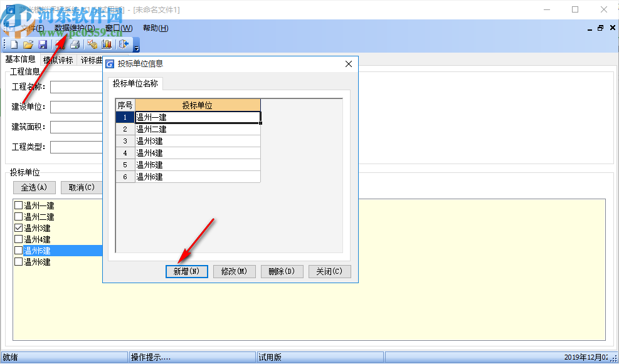Select the Print toolbar icon
This screenshot has width=619, height=364.
pyautogui.click(x=75, y=44)
